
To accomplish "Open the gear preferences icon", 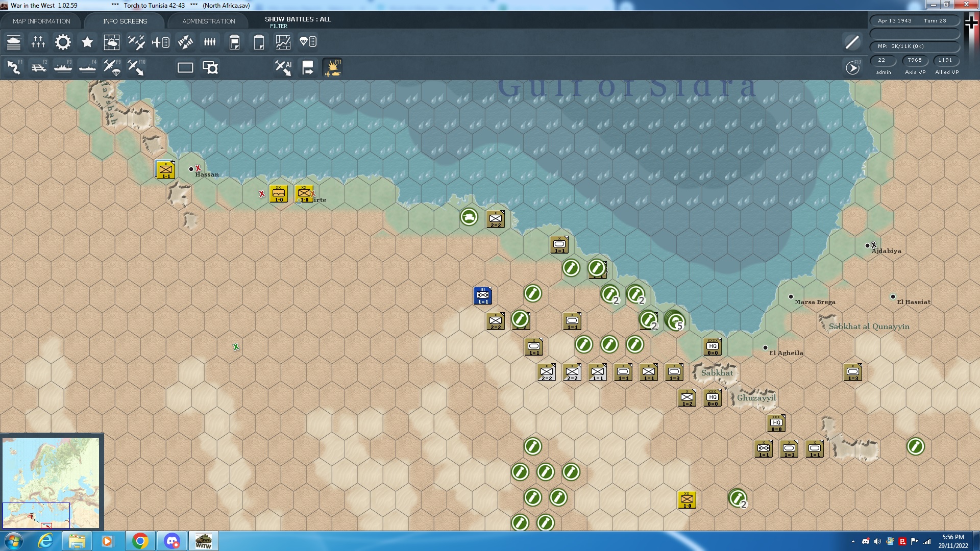I will (x=62, y=42).
